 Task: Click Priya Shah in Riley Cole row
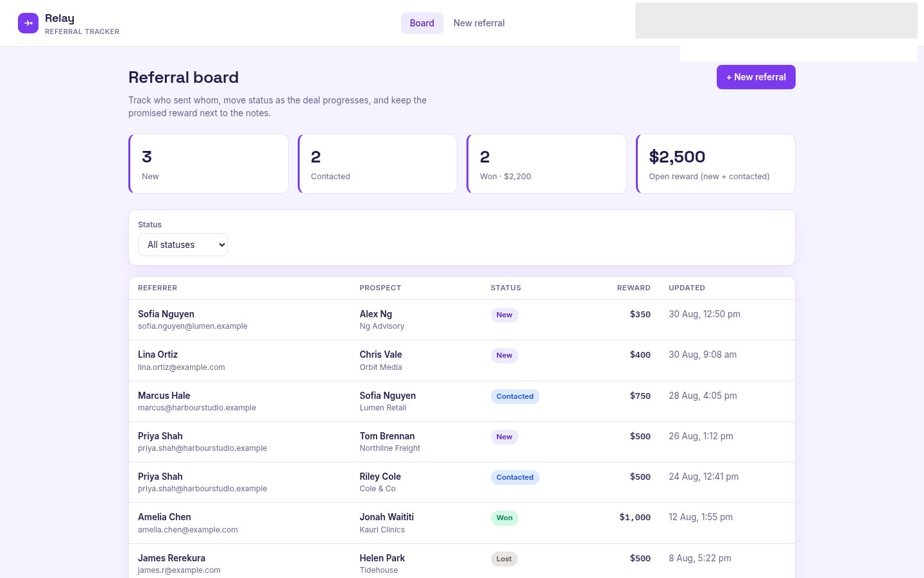160,477
